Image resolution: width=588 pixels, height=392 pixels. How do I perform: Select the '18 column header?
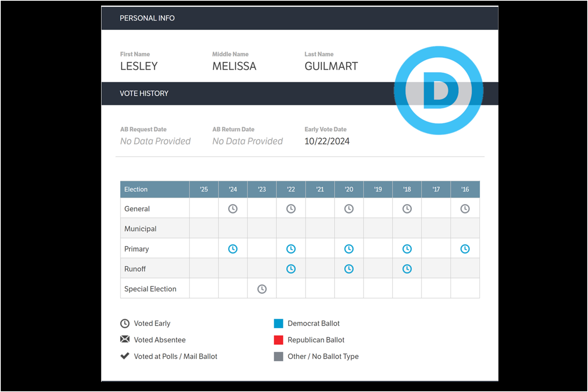coord(407,189)
